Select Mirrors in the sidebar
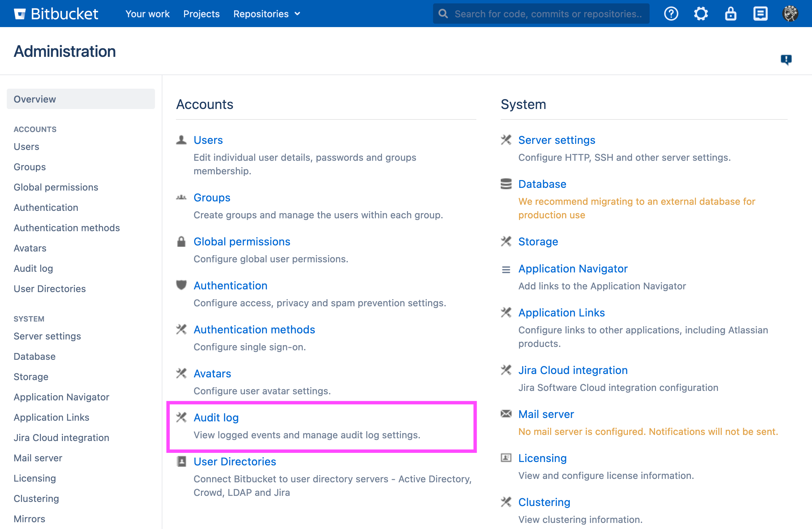The image size is (812, 529). (x=29, y=519)
